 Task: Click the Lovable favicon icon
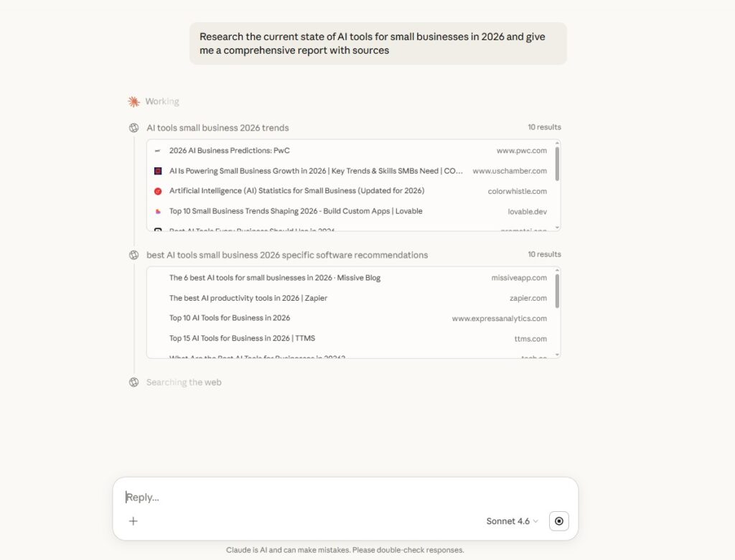coord(158,211)
